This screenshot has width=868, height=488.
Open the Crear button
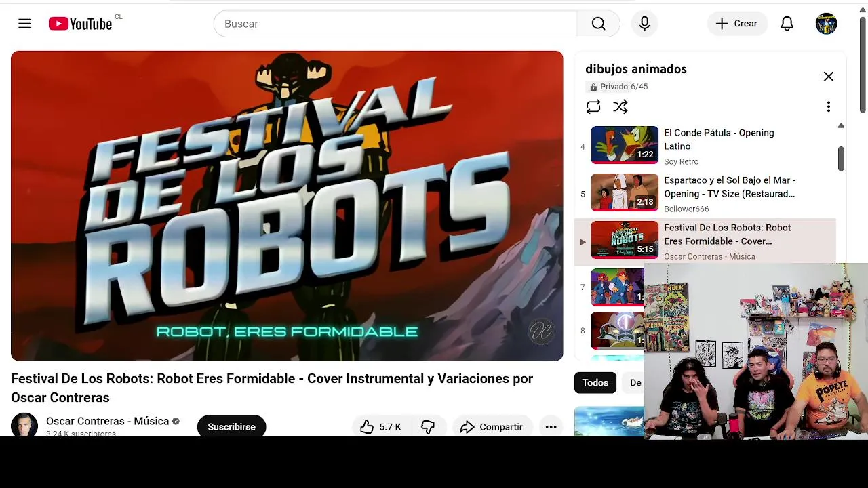[x=736, y=24]
